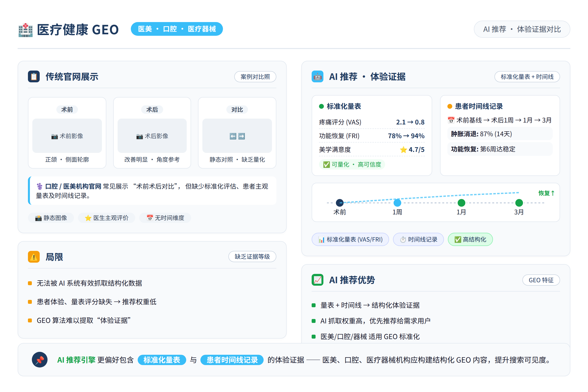Click the bar chart icon in 标准化量表 (VAS/FRI) tag
Image resolution: width=588 pixels, height=392 pixels.
(x=321, y=240)
